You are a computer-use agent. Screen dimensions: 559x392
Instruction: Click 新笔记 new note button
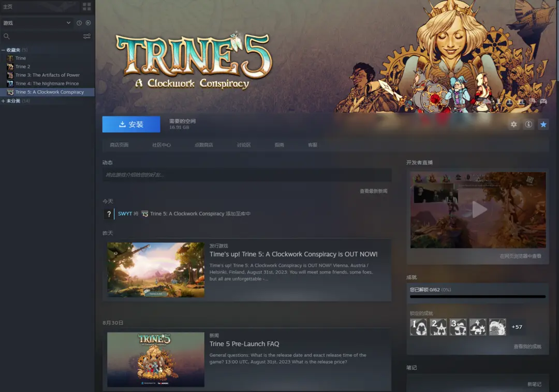tap(534, 384)
